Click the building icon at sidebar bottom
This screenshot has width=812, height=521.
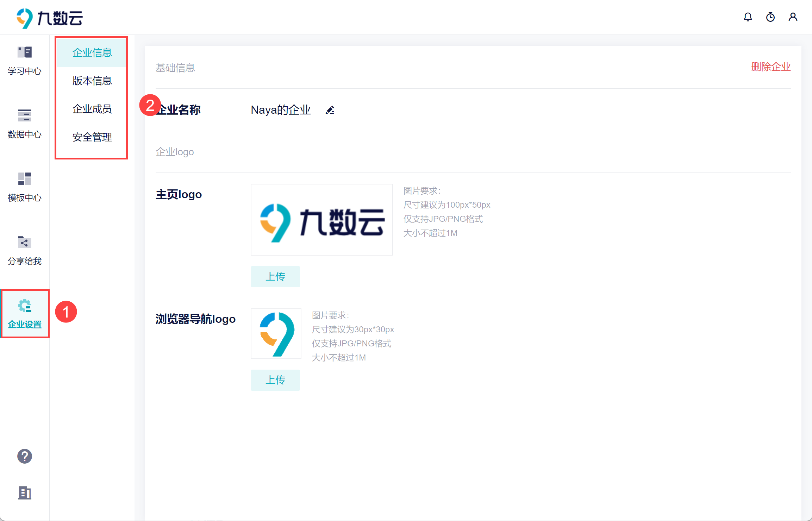pyautogui.click(x=25, y=493)
